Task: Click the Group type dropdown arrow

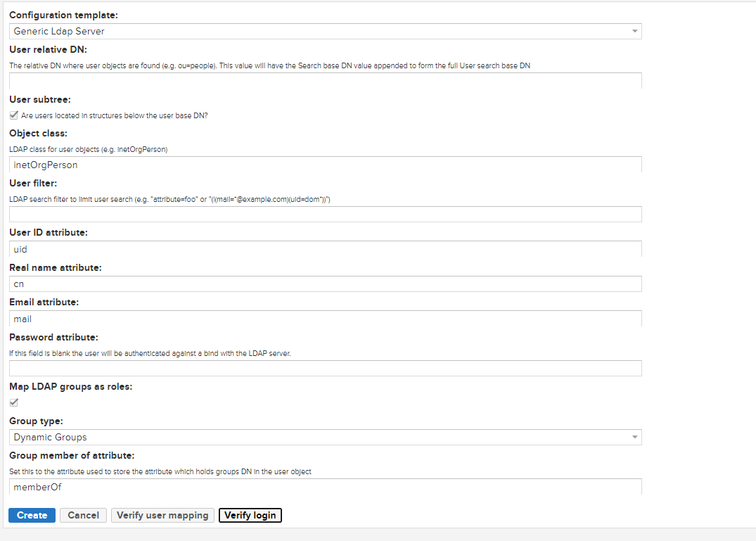Action: 634,438
